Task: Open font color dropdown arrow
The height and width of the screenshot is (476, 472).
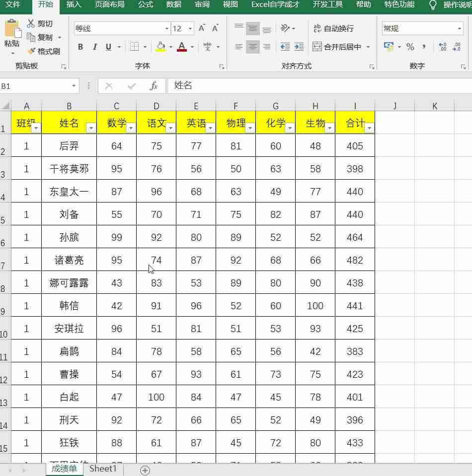Action: [x=192, y=47]
